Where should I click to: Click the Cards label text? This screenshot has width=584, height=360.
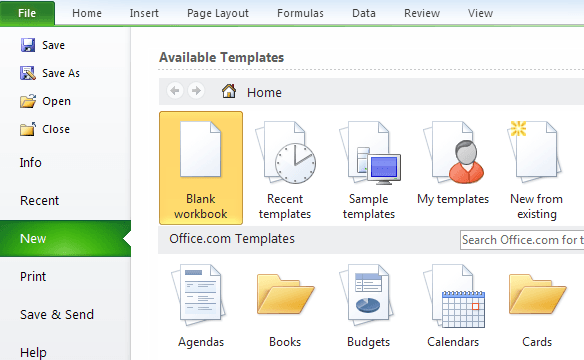(537, 342)
